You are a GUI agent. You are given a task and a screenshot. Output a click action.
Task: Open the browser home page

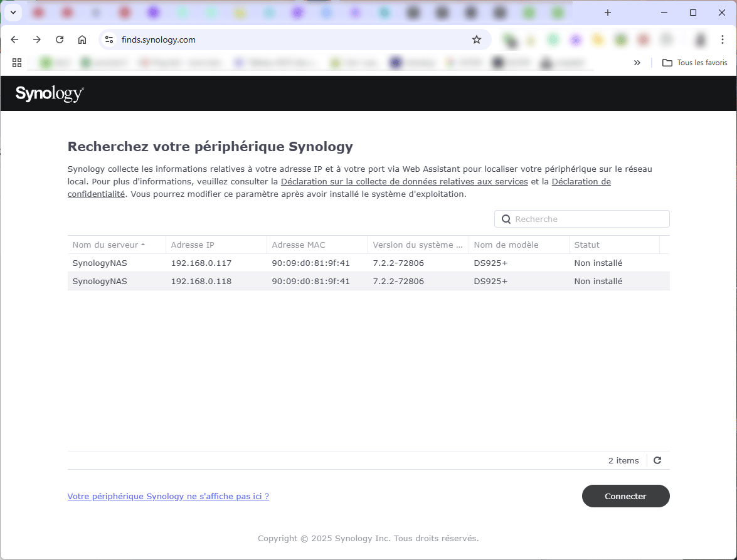[x=82, y=40]
